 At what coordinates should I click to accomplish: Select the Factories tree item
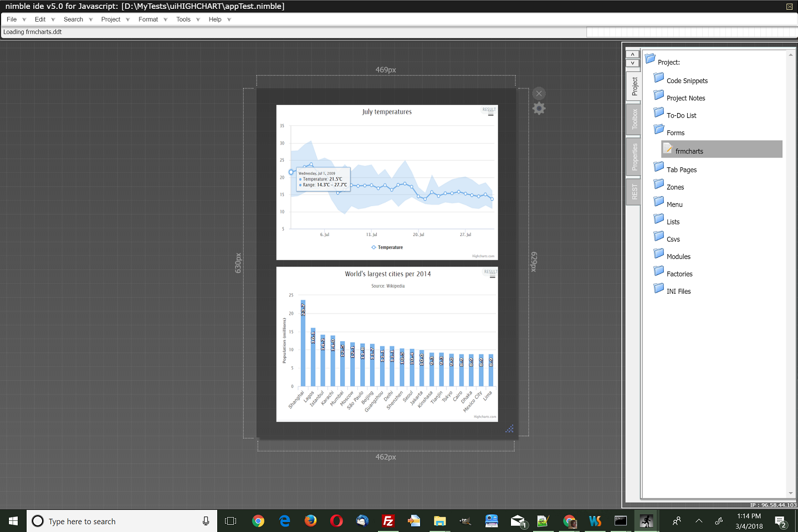coord(679,274)
